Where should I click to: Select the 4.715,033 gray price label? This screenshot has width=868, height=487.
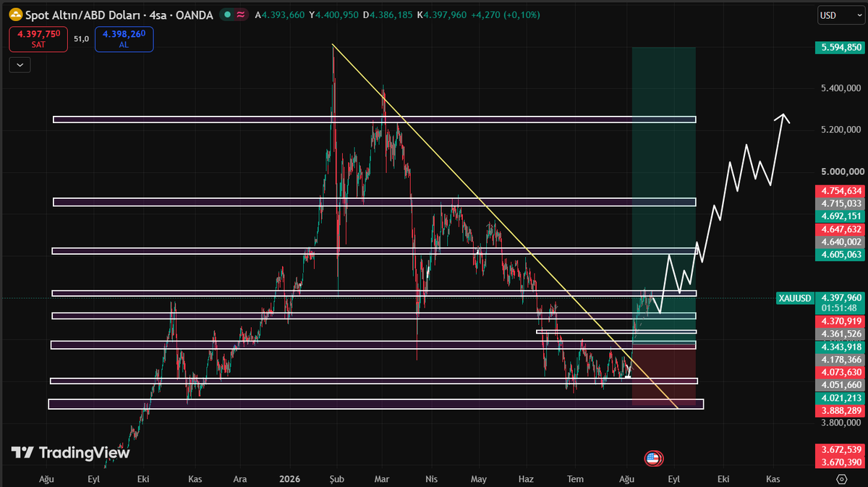[x=840, y=203]
